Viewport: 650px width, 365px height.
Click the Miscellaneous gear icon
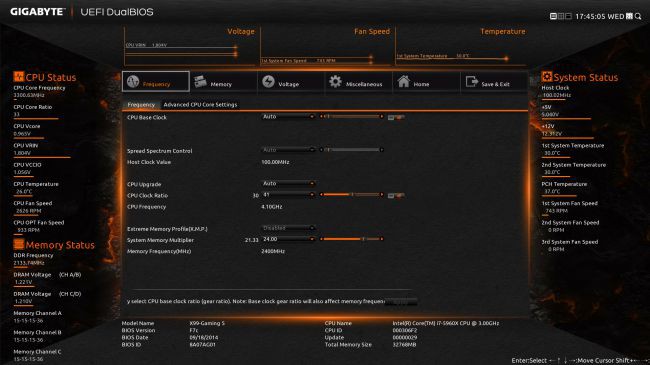point(335,81)
